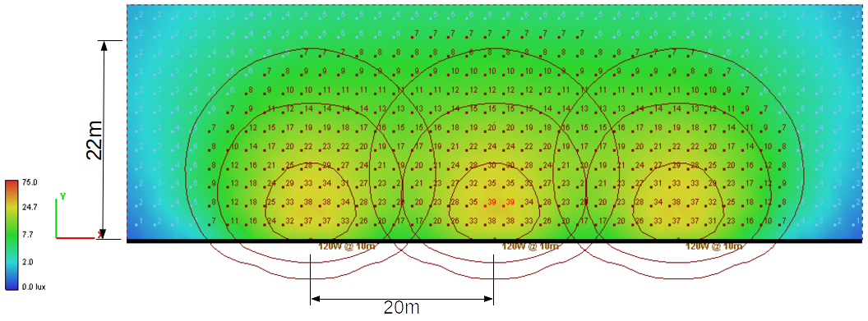Click the first red 39 lux peak value
The image size is (868, 321).
(x=492, y=202)
